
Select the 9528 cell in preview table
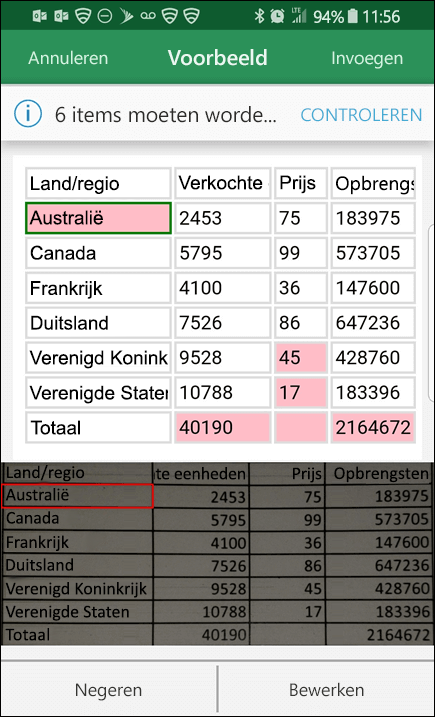pos(223,358)
